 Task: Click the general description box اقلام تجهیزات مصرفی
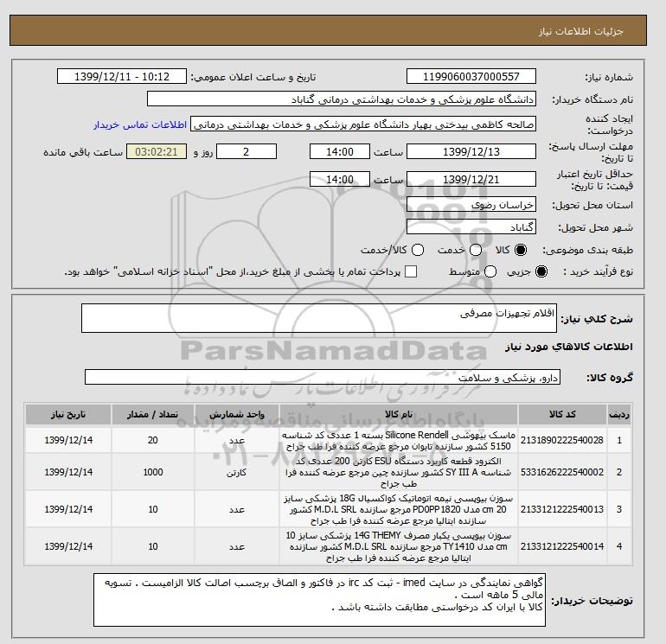point(319,318)
